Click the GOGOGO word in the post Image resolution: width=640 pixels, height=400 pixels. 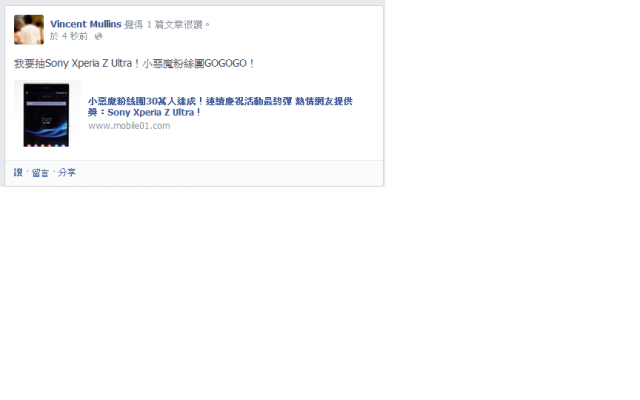pos(226,63)
